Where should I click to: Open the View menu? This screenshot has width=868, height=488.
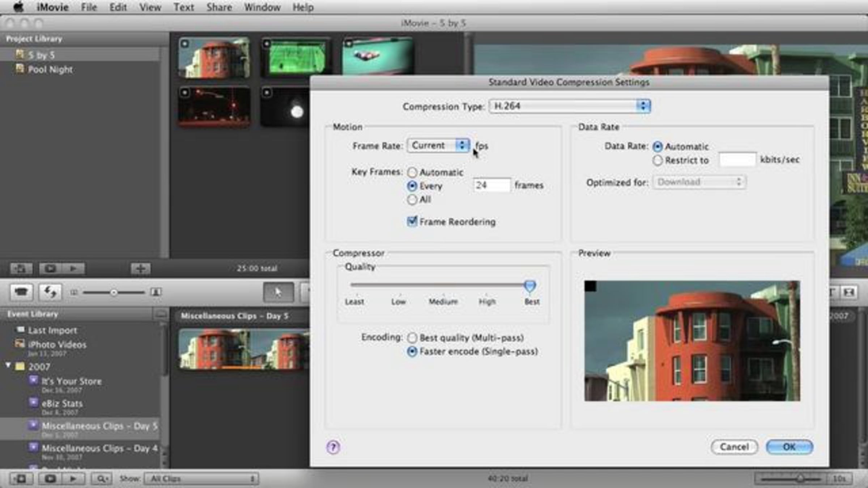[x=150, y=7]
